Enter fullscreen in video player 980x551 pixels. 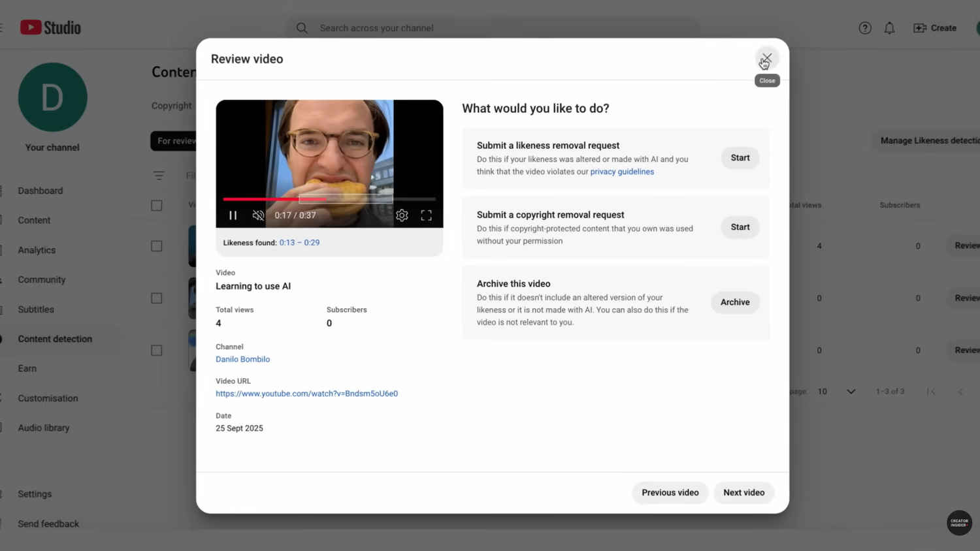coord(426,215)
